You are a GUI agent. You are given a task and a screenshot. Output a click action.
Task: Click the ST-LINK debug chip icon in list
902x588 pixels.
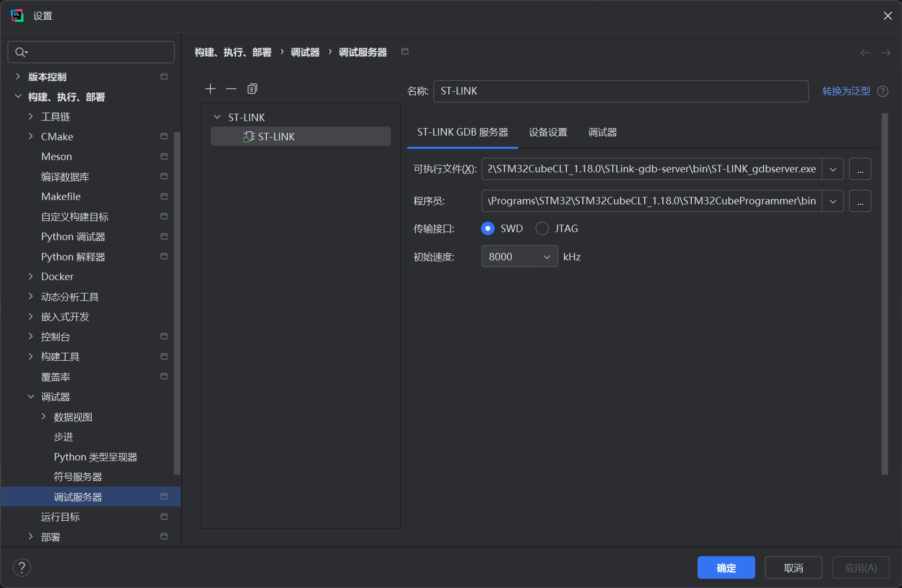point(249,137)
